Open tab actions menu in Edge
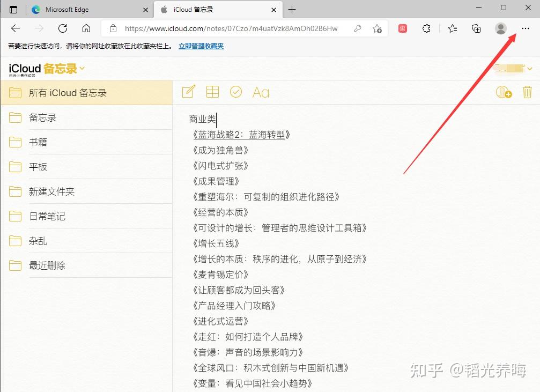Image resolution: width=540 pixels, height=392 pixels. point(13,10)
